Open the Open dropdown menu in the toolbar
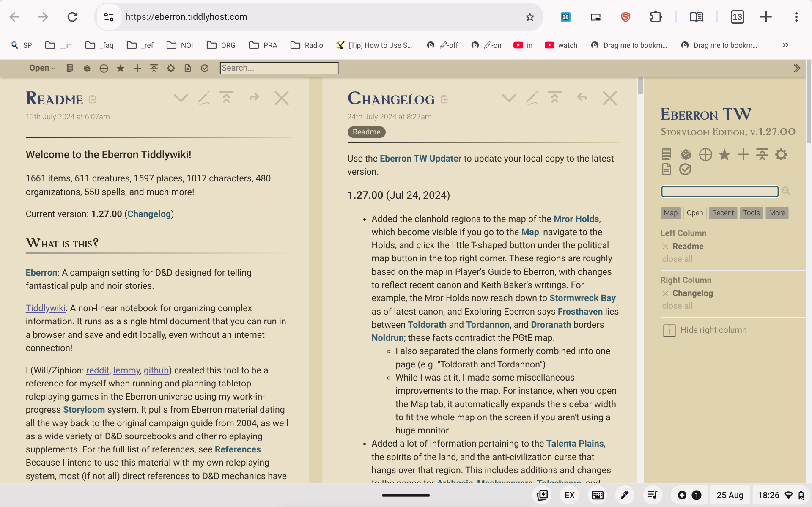This screenshot has width=812, height=507. 42,68
